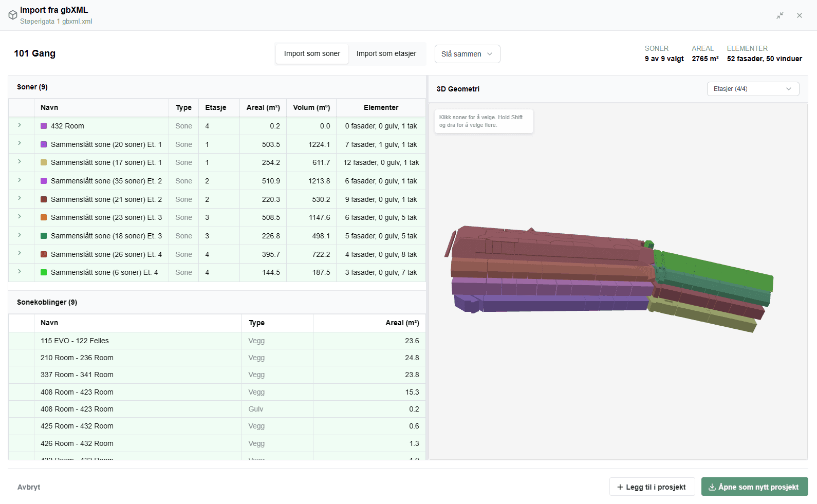Switch to Import som etasjer
817x504 pixels.
click(x=386, y=53)
